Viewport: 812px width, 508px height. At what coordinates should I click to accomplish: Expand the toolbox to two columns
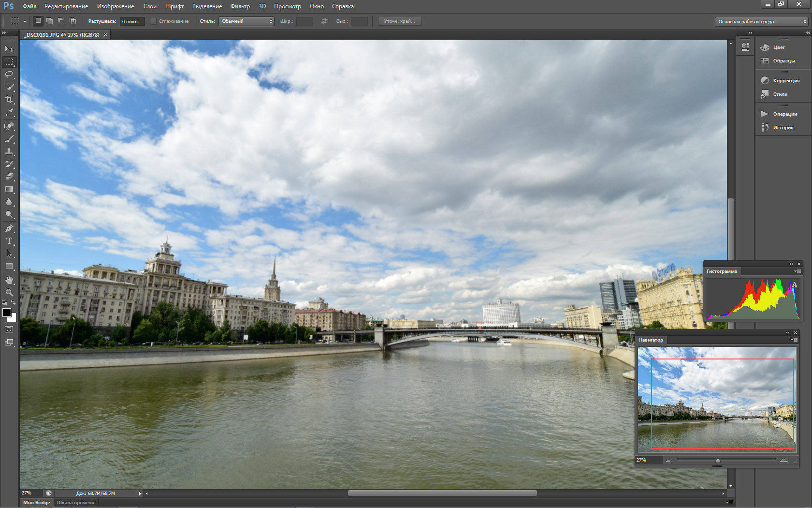tap(4, 33)
